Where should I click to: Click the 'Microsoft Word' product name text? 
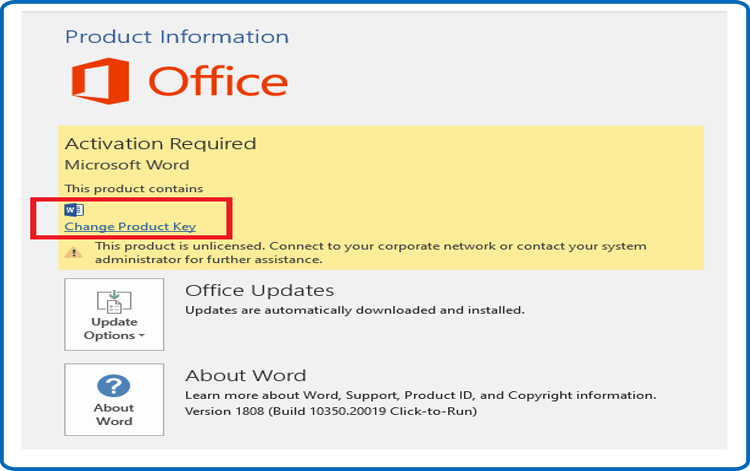coord(127,165)
